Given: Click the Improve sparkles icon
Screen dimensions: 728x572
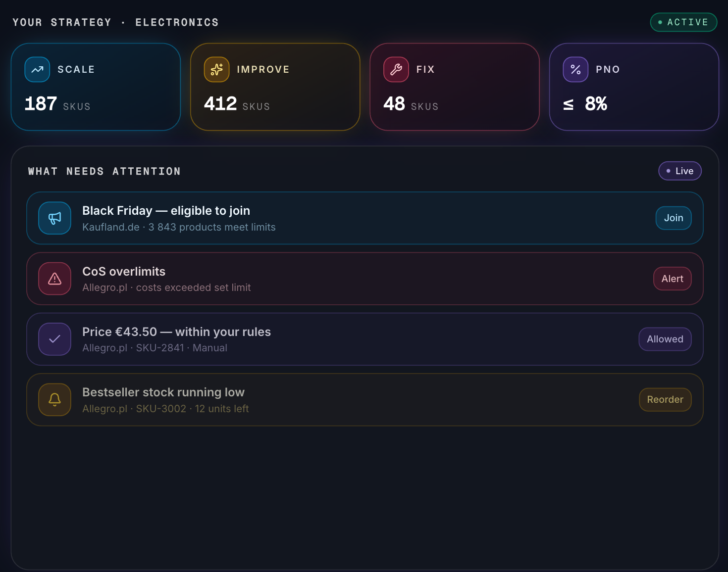Looking at the screenshot, I should [x=216, y=69].
